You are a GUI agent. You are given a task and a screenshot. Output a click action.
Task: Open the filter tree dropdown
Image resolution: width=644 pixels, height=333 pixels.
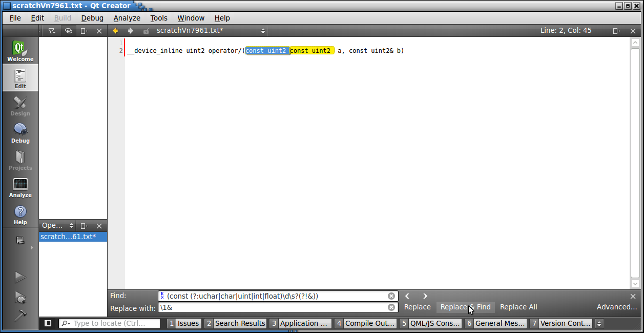(x=52, y=31)
